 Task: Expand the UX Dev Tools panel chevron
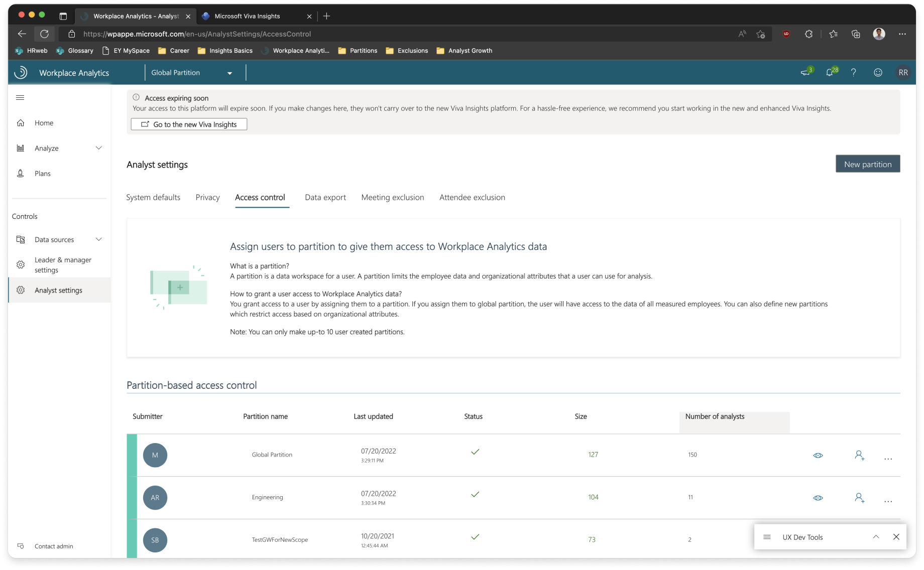tap(876, 537)
